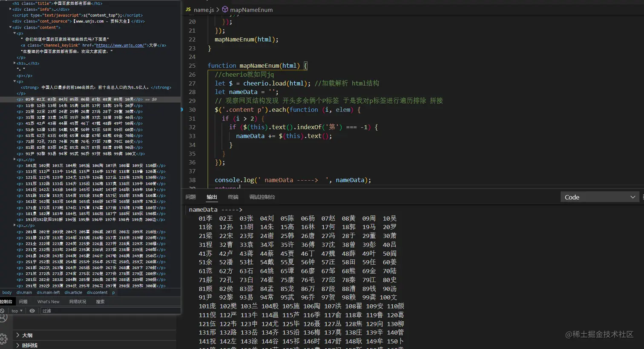
Task: Select the 控制台 tab in DevTools drawer
Action: pos(6,302)
